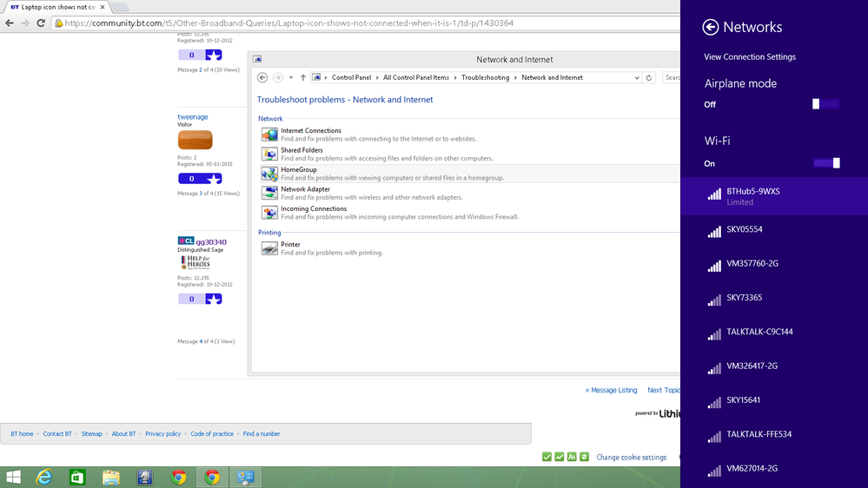Click Control Panel forward arrow
The width and height of the screenshot is (868, 488).
[x=278, y=77]
